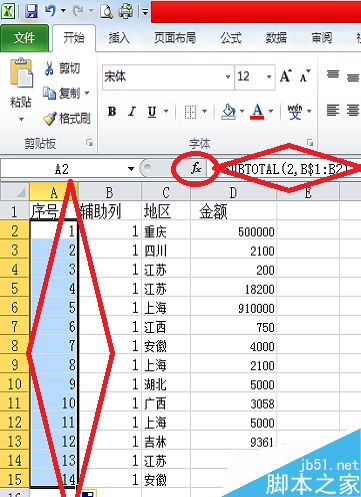Click amount cell 910000

233,308
